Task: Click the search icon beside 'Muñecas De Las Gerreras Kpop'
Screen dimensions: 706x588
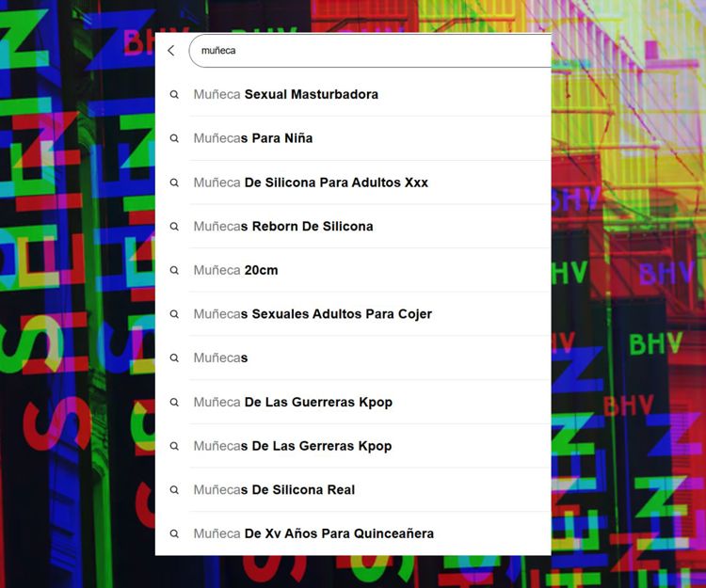Action: coord(174,446)
